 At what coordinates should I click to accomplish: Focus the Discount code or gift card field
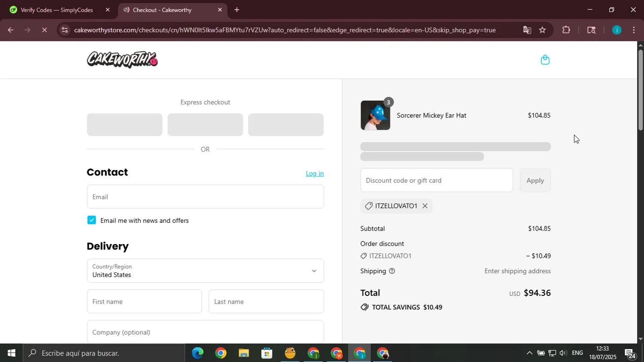(437, 180)
